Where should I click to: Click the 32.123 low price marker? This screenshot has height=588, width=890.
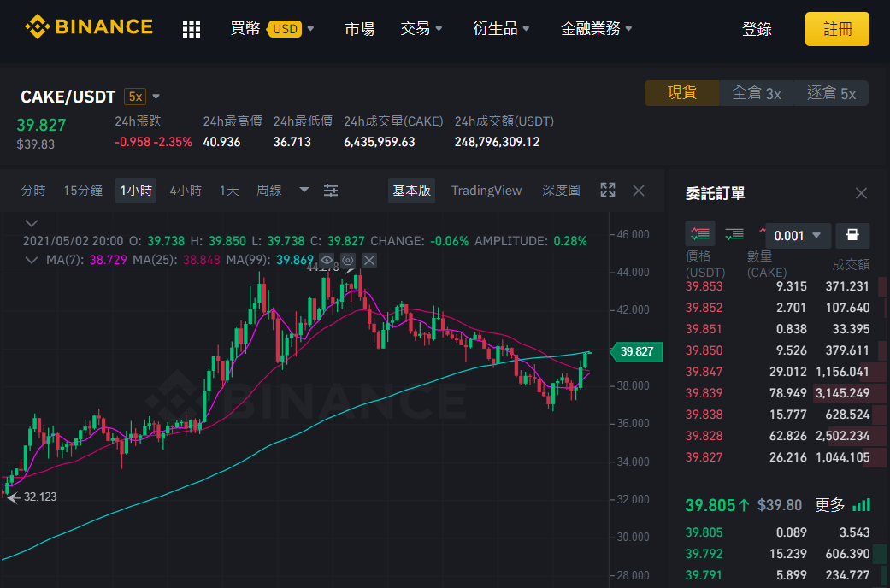(39, 497)
